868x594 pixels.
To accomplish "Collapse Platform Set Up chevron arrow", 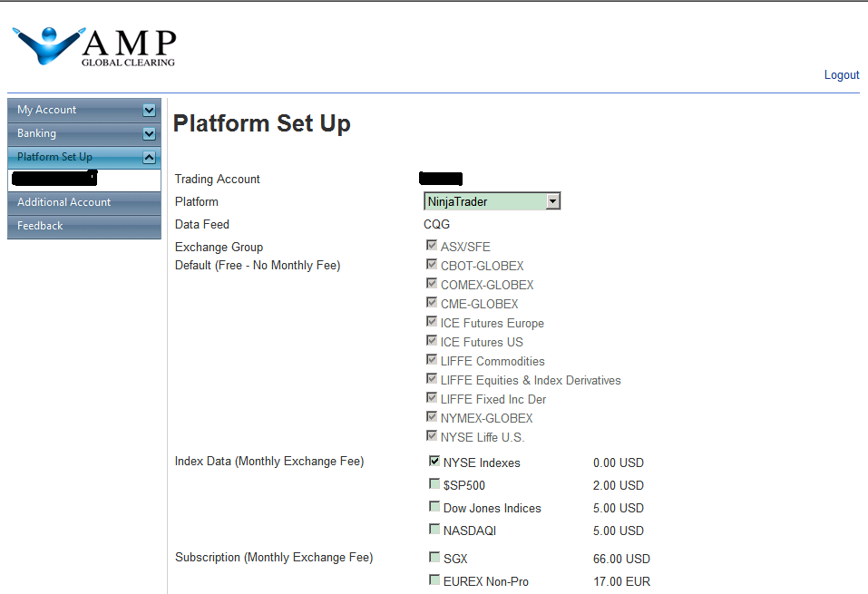I will 149,157.
